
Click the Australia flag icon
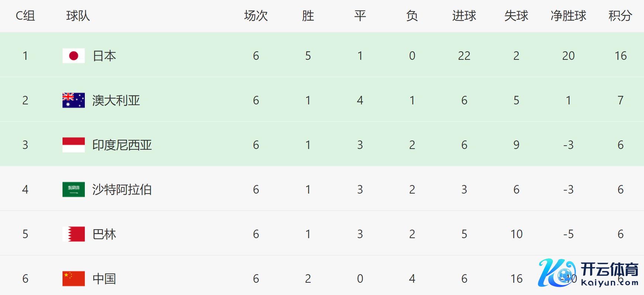point(74,100)
